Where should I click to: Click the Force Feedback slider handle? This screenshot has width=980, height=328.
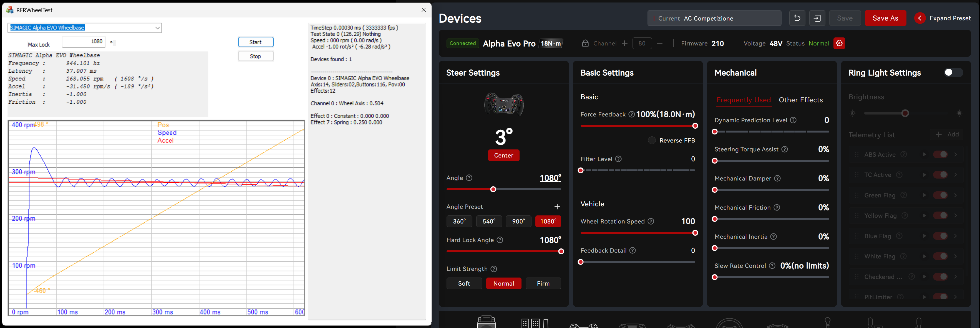[695, 126]
